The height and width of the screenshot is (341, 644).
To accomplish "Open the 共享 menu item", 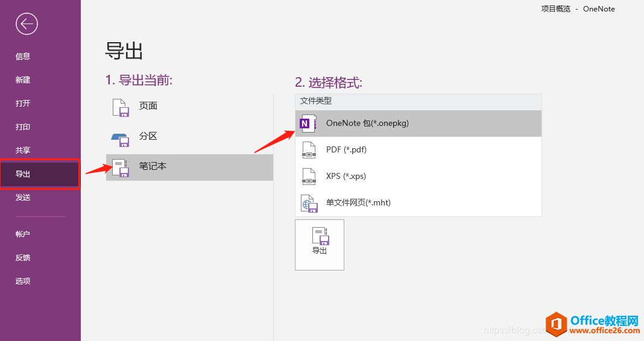I will click(x=23, y=150).
